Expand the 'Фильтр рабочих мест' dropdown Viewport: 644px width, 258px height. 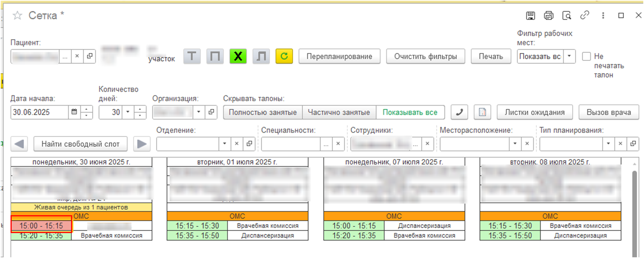coord(569,56)
